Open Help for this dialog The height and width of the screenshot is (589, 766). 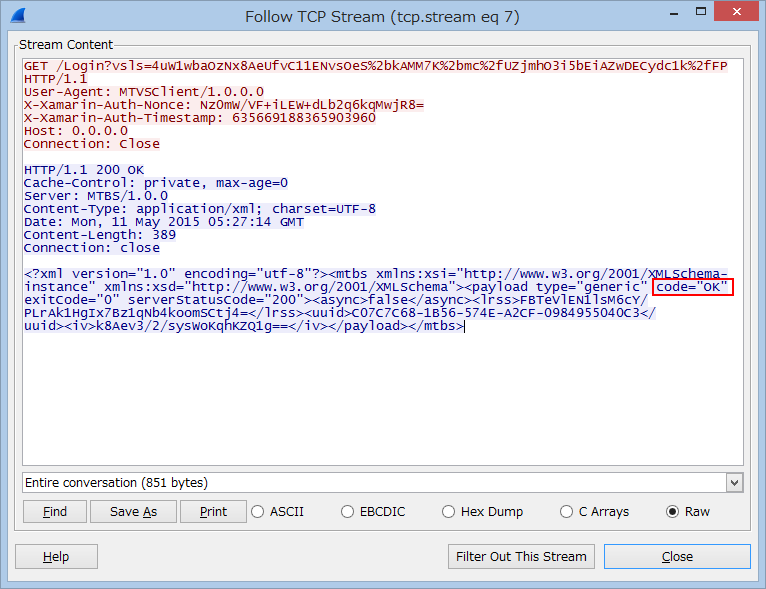coord(56,556)
